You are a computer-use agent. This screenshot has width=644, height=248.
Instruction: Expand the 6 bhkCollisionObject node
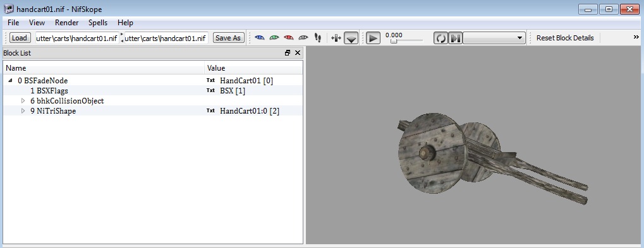23,100
